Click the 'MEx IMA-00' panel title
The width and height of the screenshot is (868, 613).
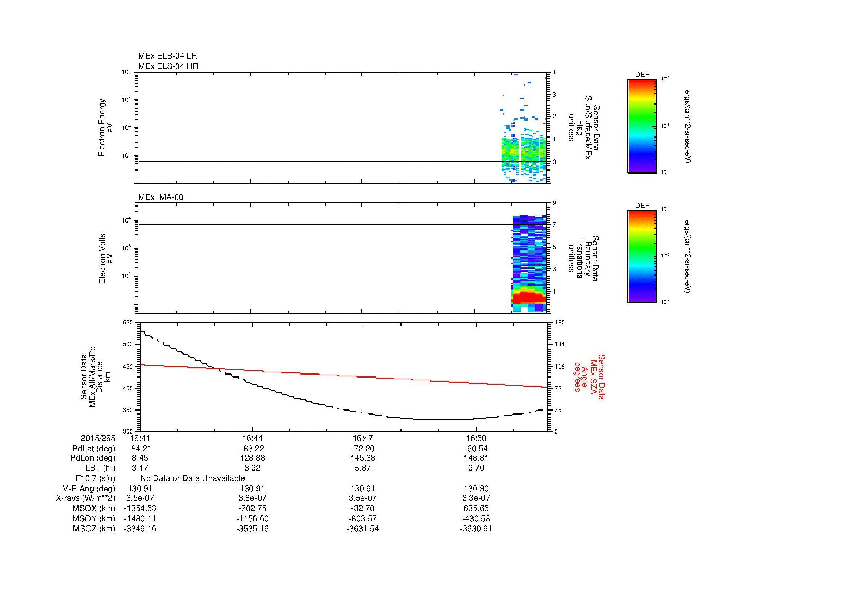[161, 197]
